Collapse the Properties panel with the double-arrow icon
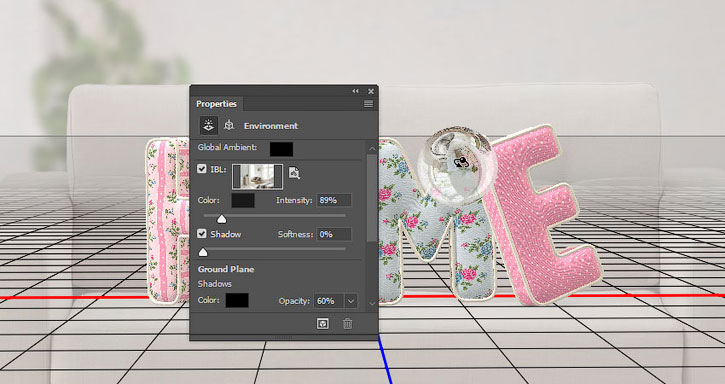The image size is (725, 384). [x=355, y=91]
